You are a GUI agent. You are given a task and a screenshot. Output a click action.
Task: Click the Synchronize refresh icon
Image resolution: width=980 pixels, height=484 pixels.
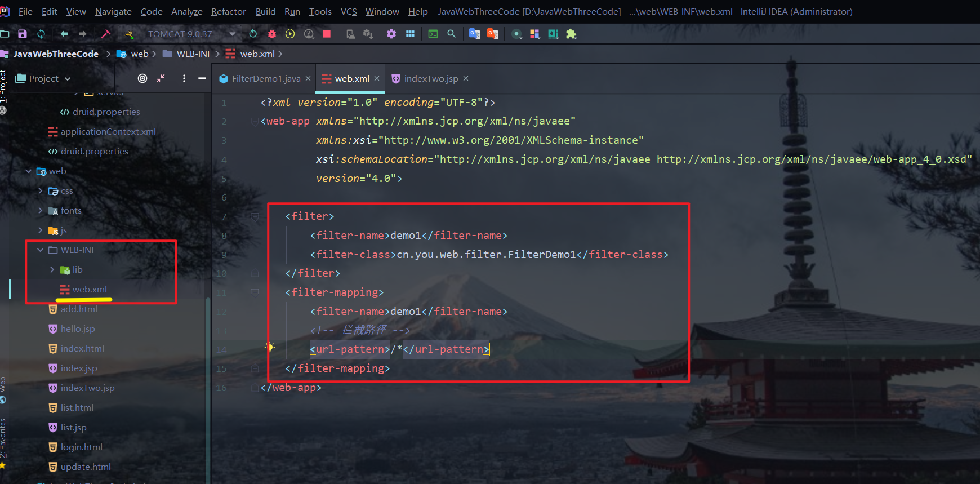coord(41,34)
